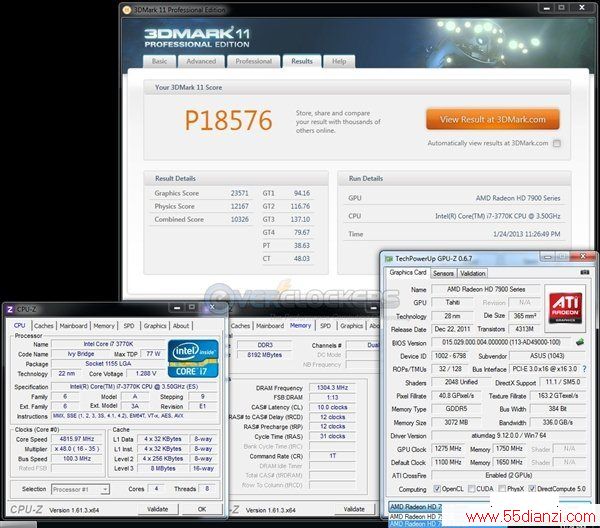Click the ATI CrossFire Enabled (2 GPUs) field
Image resolution: width=600 pixels, height=528 pixels.
pos(509,475)
